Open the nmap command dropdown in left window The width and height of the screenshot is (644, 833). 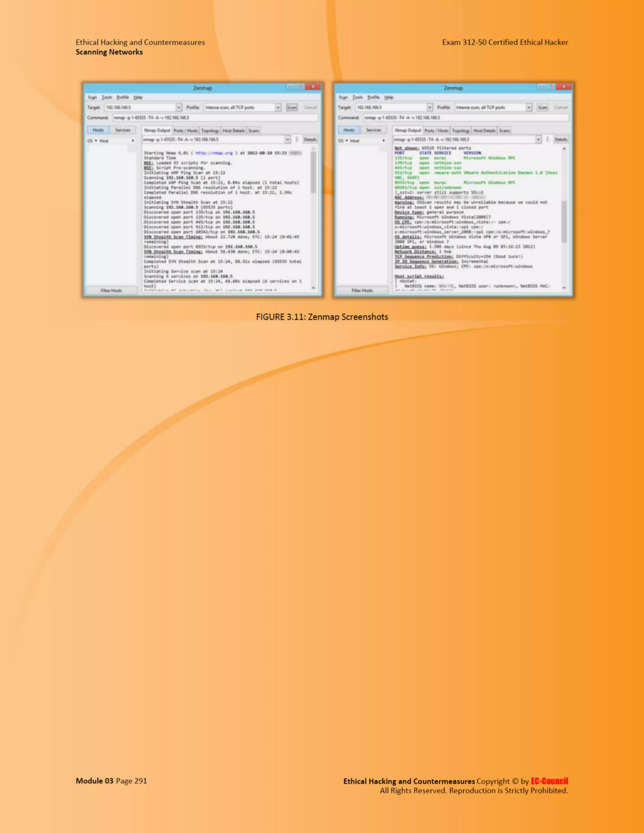tap(288, 140)
